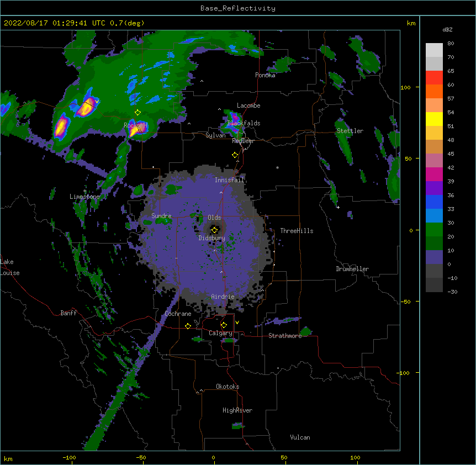This screenshot has width=476, height=465.
Task: Click the yellow diamond marker north of RockyMH
Action: tap(138, 113)
